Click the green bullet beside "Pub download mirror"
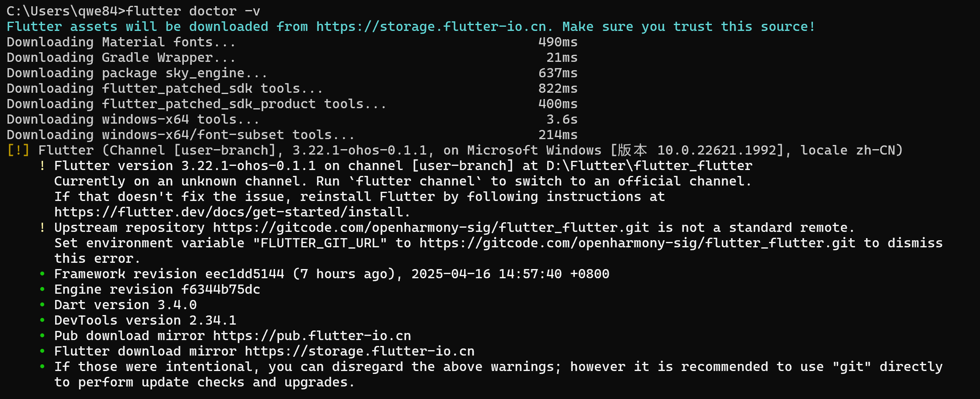980x399 pixels. point(42,336)
